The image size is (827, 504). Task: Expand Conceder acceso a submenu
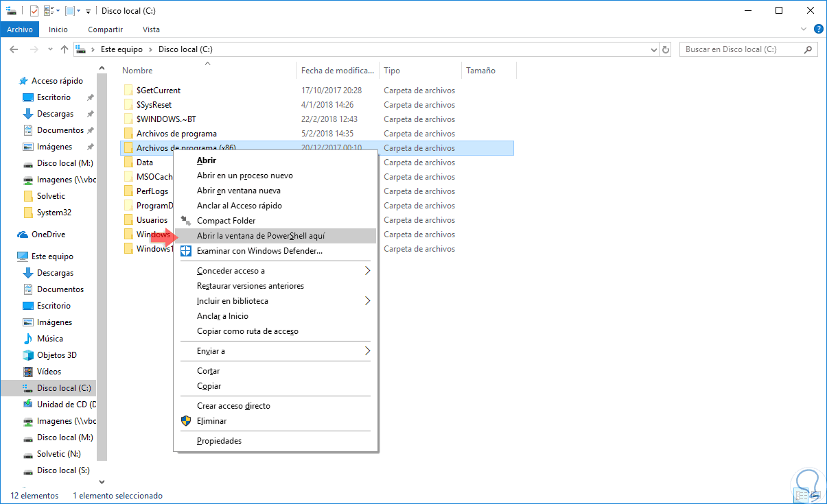click(x=276, y=271)
